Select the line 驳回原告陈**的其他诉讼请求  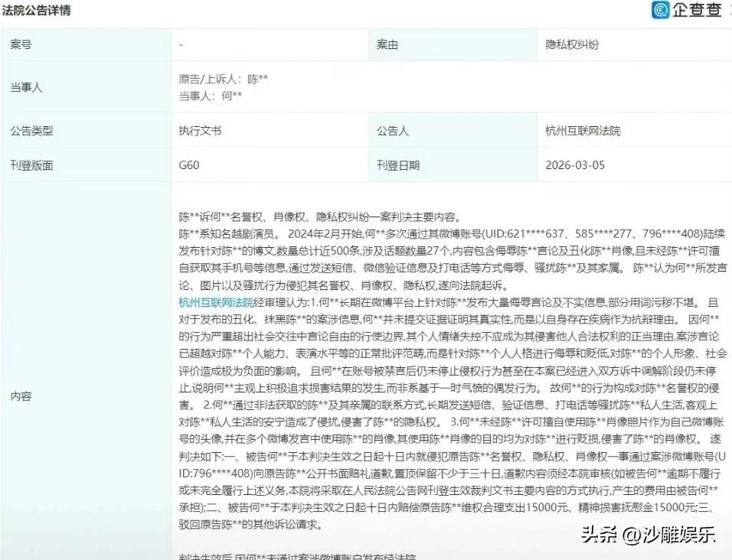[250, 524]
